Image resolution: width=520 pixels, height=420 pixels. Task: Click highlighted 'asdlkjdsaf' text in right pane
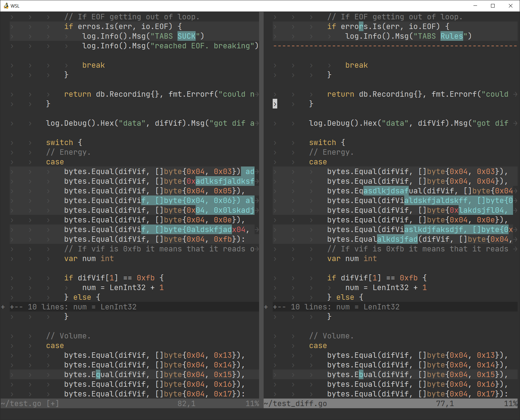point(386,191)
